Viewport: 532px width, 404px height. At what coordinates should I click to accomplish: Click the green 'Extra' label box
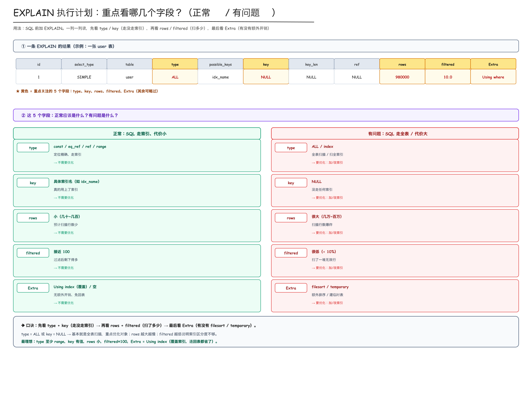pos(33,288)
